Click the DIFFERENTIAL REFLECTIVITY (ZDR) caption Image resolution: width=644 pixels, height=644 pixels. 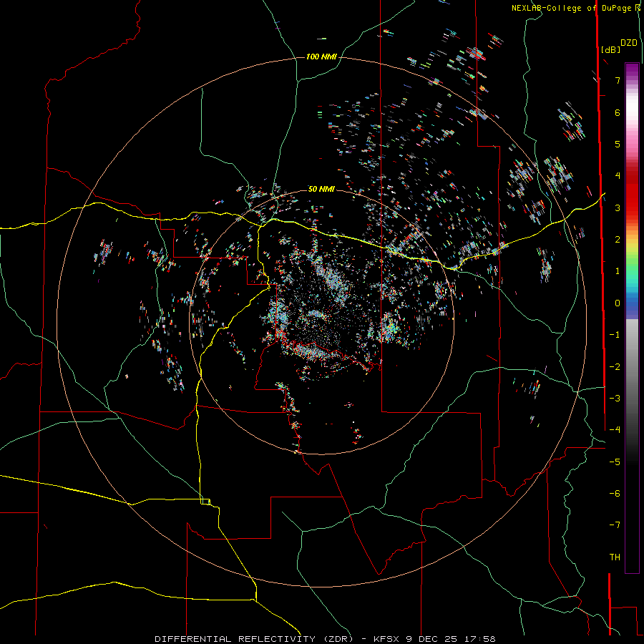tap(253, 639)
